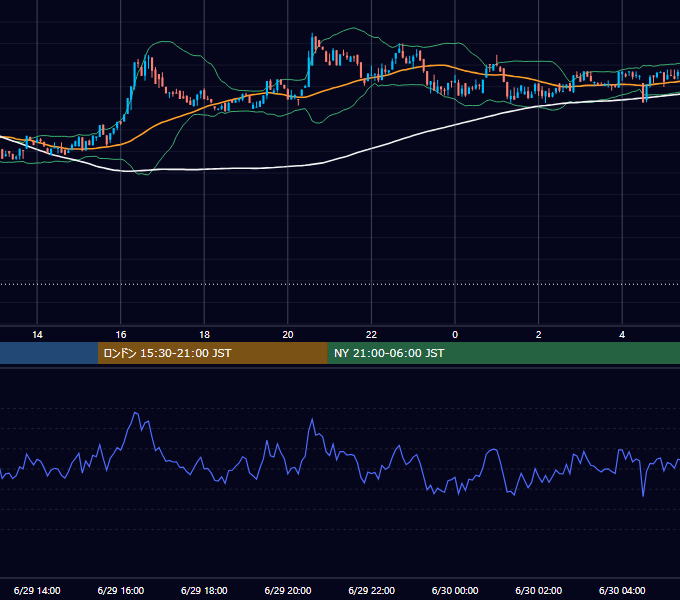Click the highest oscillator peak near 16:00
680x600 pixels.
(x=135, y=413)
